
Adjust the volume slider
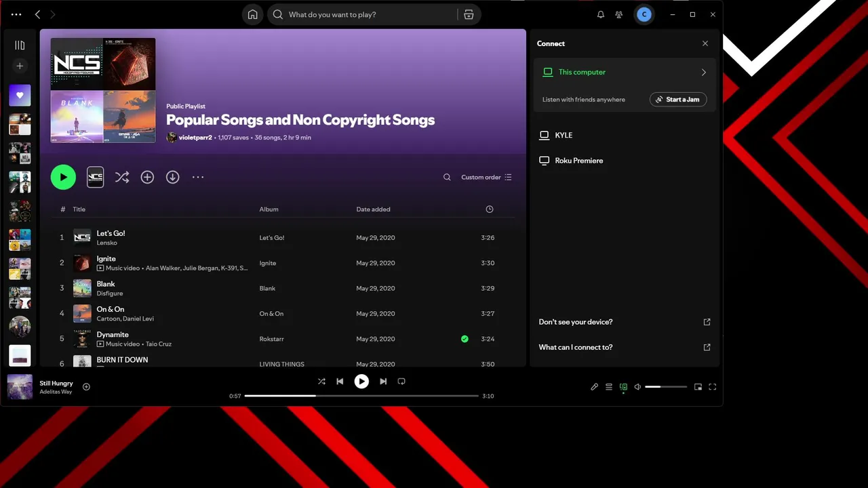666,387
